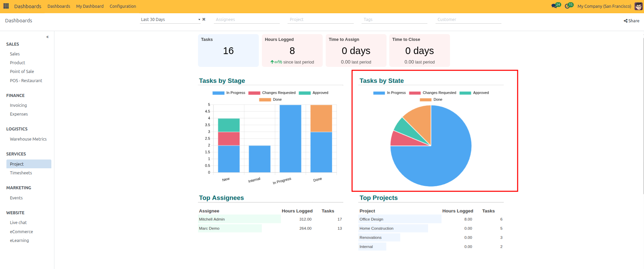The height and width of the screenshot is (269, 644).
Task: Click Mitchell Admin in Top Assignees
Action: (212, 219)
